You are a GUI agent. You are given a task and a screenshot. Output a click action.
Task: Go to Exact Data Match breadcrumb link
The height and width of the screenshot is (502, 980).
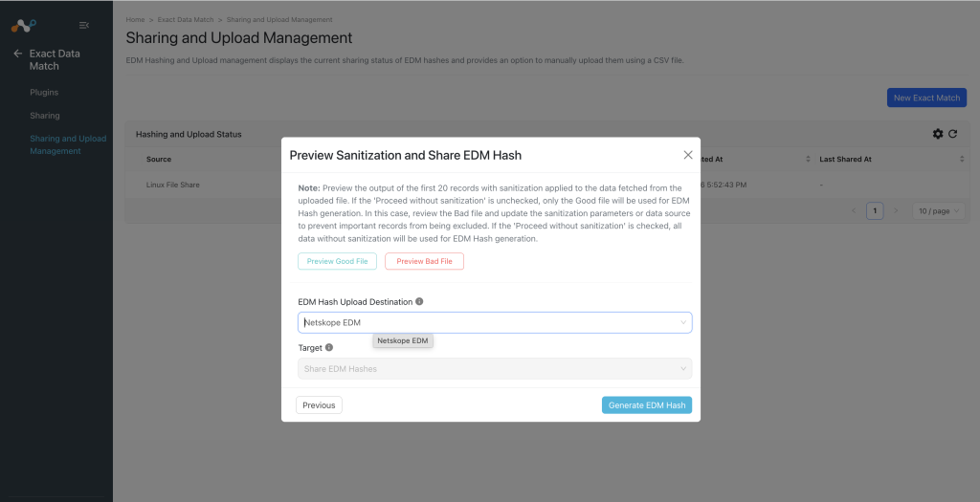(x=186, y=20)
